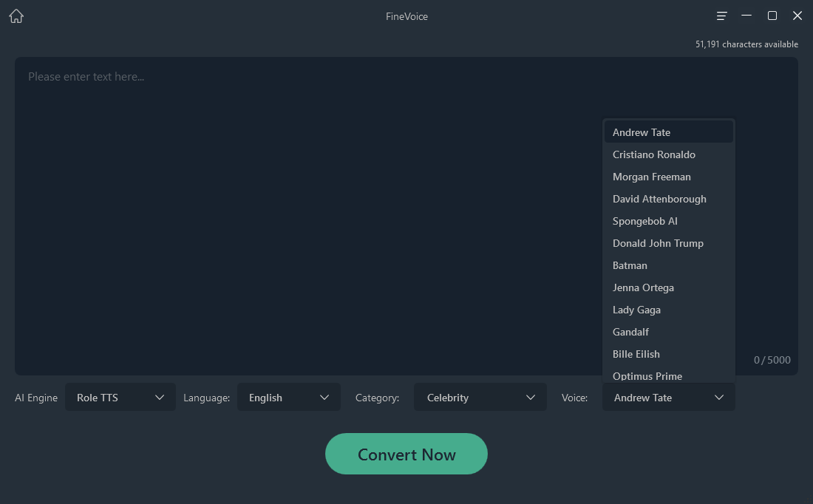Open the AI Engine Role TTS dropdown
The image size is (813, 504).
coord(120,397)
